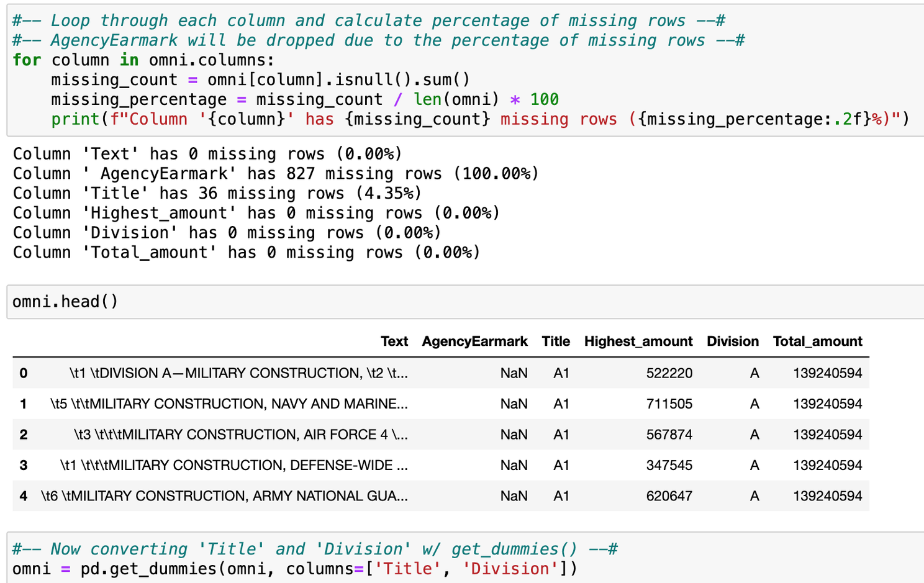The image size is (924, 583).
Task: Click the print statement line in first cell
Action: [x=479, y=119]
